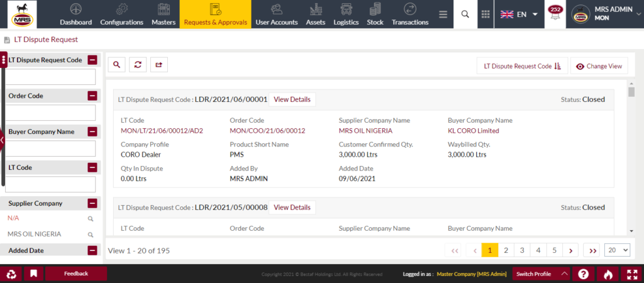Go to Masters menu
This screenshot has width=644, height=283.
[164, 14]
